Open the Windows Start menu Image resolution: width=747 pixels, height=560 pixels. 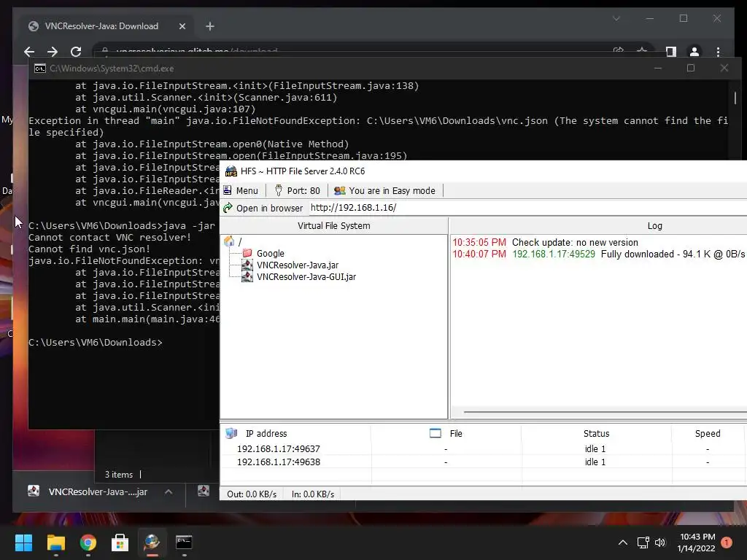(23, 542)
